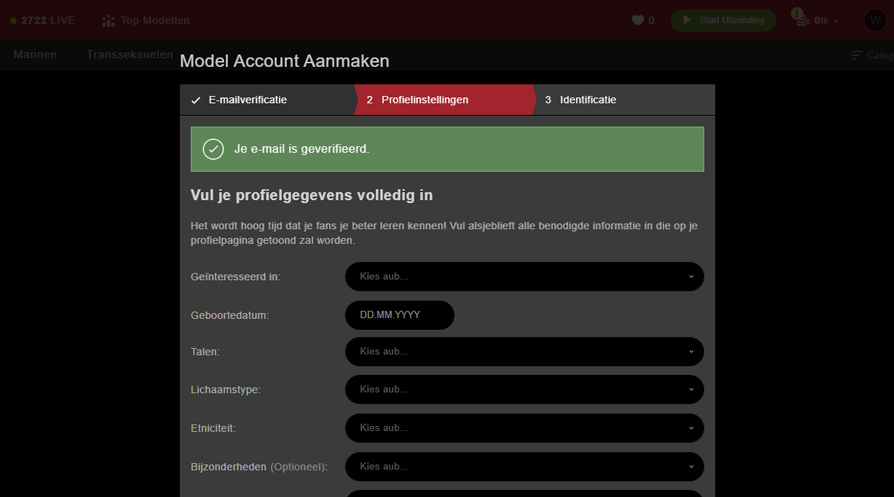Click the green LIVE indicator dot
894x497 pixels.
click(13, 21)
